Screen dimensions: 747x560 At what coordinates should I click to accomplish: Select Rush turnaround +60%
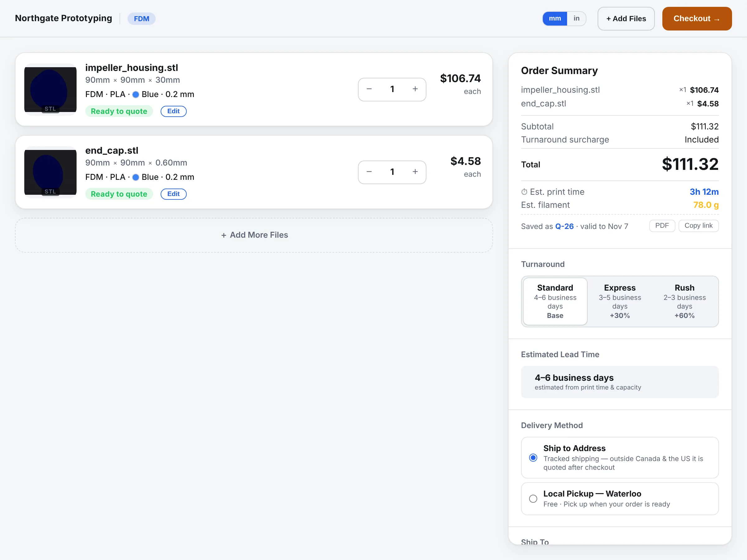point(684,301)
